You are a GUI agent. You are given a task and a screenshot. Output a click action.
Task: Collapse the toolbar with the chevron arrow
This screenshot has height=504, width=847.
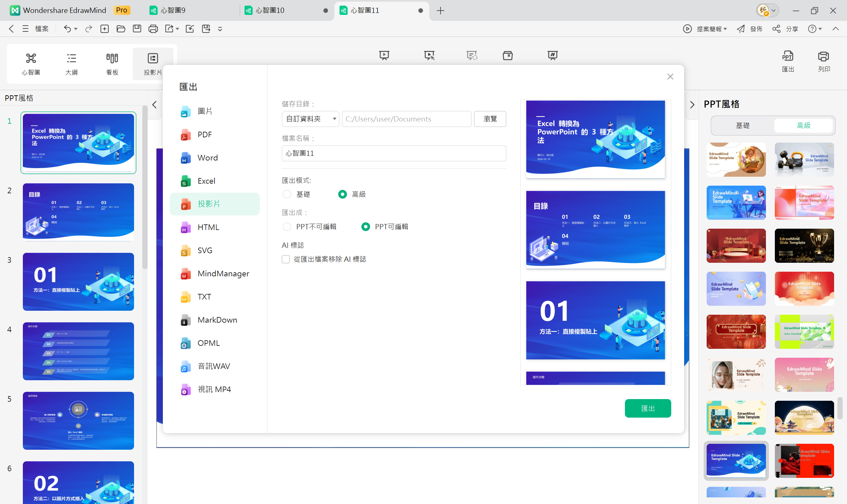[836, 29]
